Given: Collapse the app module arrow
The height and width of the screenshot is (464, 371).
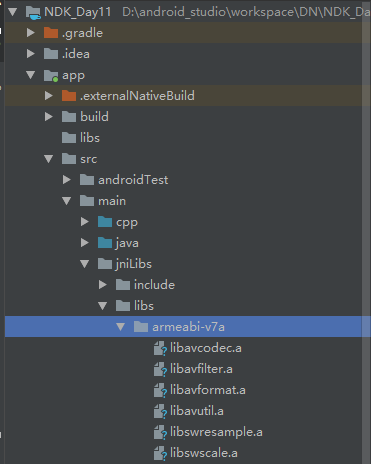Looking at the screenshot, I should pyautogui.click(x=31, y=75).
